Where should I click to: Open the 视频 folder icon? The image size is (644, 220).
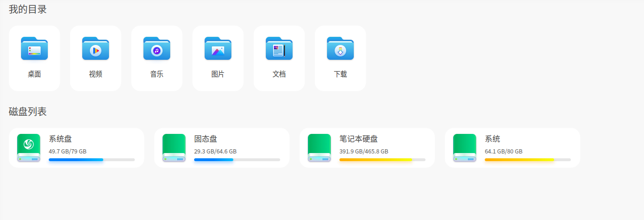click(x=96, y=48)
